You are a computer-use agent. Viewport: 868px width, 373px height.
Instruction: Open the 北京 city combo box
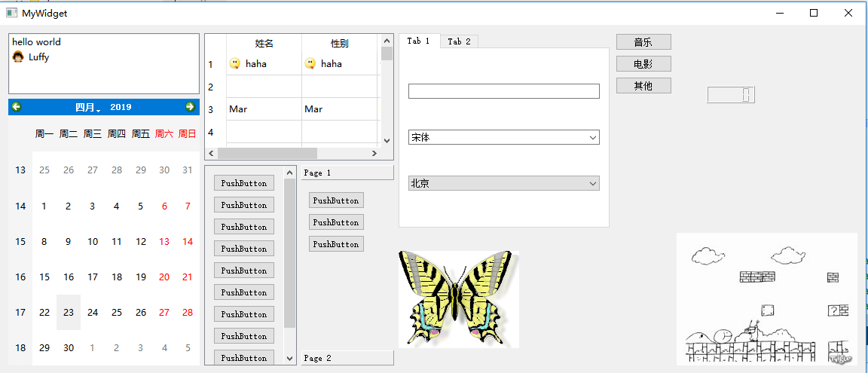504,183
